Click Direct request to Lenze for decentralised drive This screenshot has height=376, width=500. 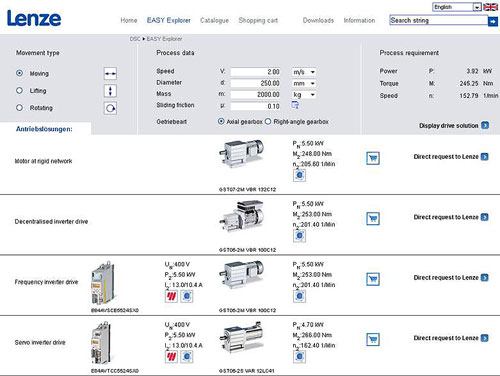click(446, 217)
